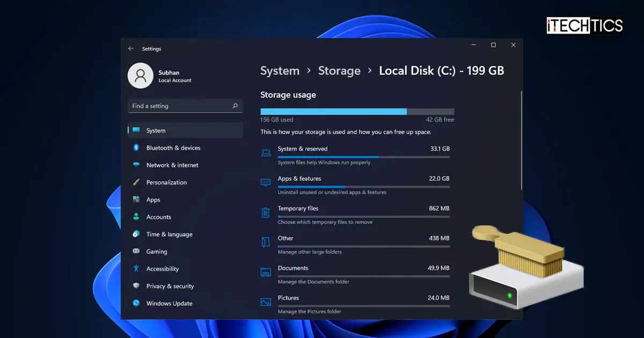The width and height of the screenshot is (644, 338).
Task: Open the Subhan user account avatar
Action: click(x=140, y=76)
